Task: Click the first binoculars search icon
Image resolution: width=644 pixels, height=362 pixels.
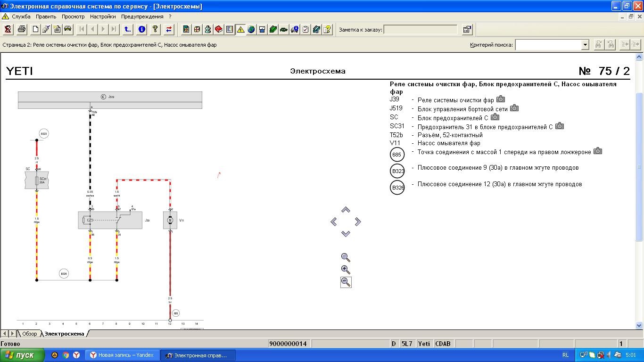Action: (x=598, y=44)
